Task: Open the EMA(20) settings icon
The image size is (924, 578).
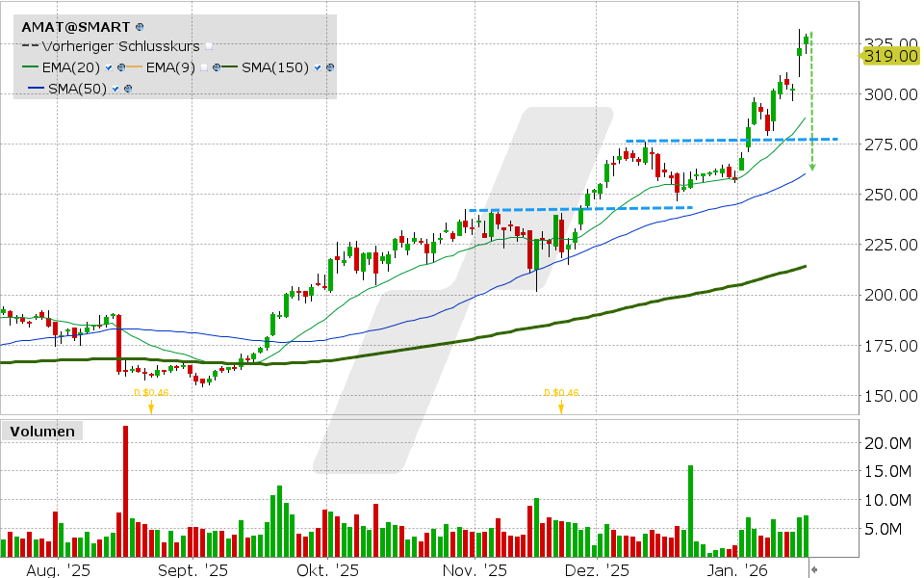Action: point(121,66)
